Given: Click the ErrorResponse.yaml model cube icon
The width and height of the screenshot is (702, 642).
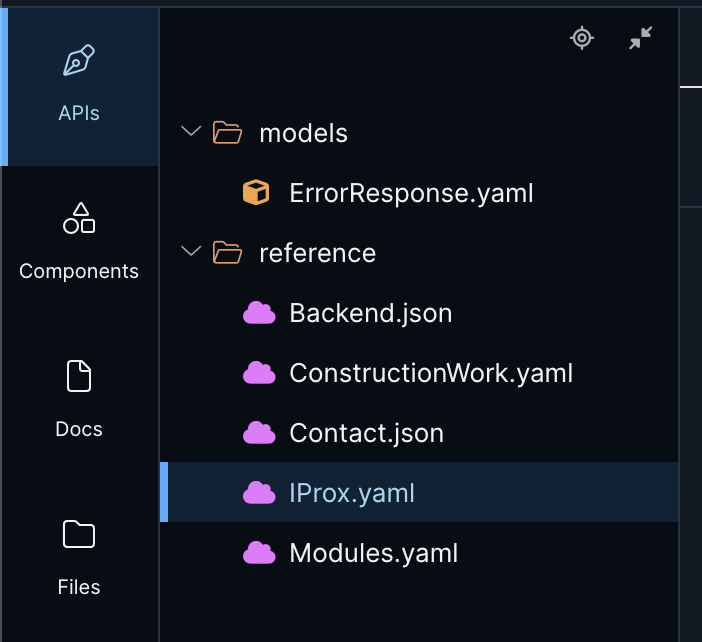Looking at the screenshot, I should (257, 193).
